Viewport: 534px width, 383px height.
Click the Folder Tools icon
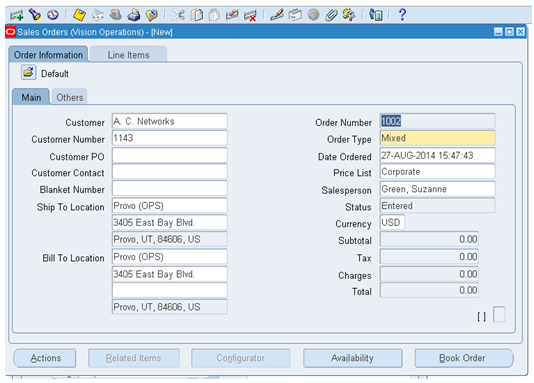[349, 15]
